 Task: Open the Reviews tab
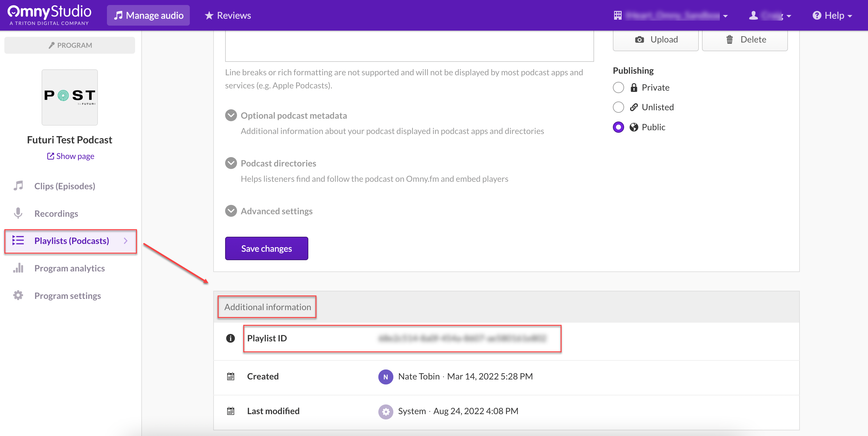(228, 16)
